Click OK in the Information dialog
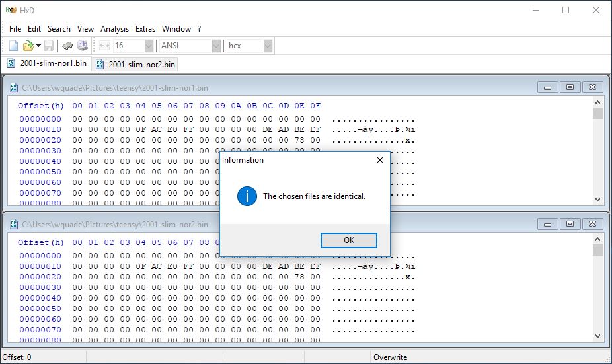 (x=349, y=240)
